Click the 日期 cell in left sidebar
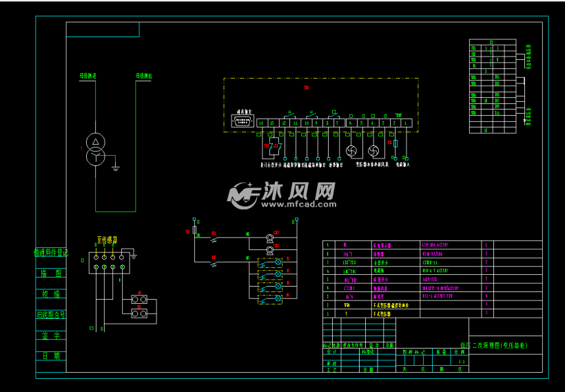565x392 pixels. [x=51, y=356]
